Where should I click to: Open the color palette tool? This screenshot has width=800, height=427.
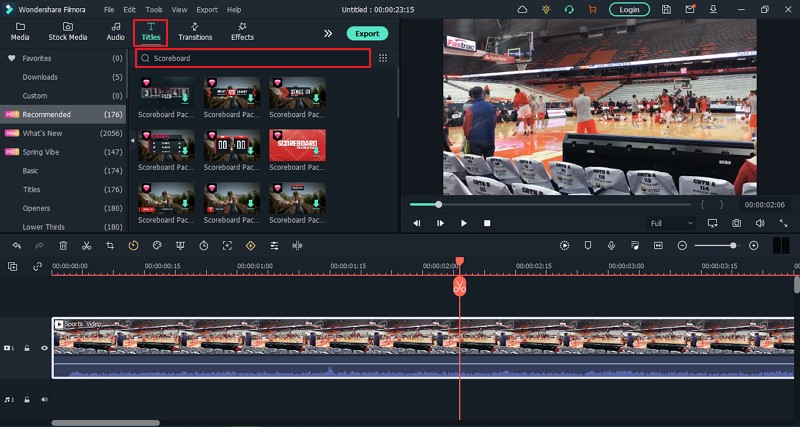[157, 245]
